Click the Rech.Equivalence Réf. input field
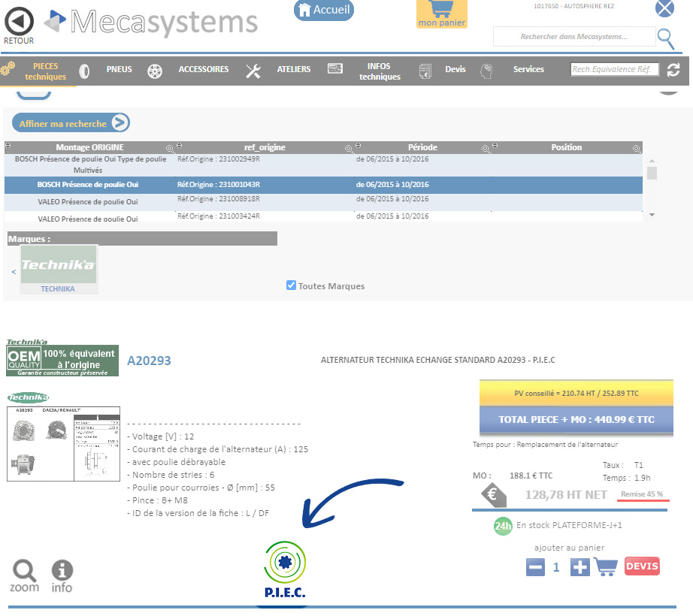This screenshot has width=693, height=616. (x=614, y=69)
